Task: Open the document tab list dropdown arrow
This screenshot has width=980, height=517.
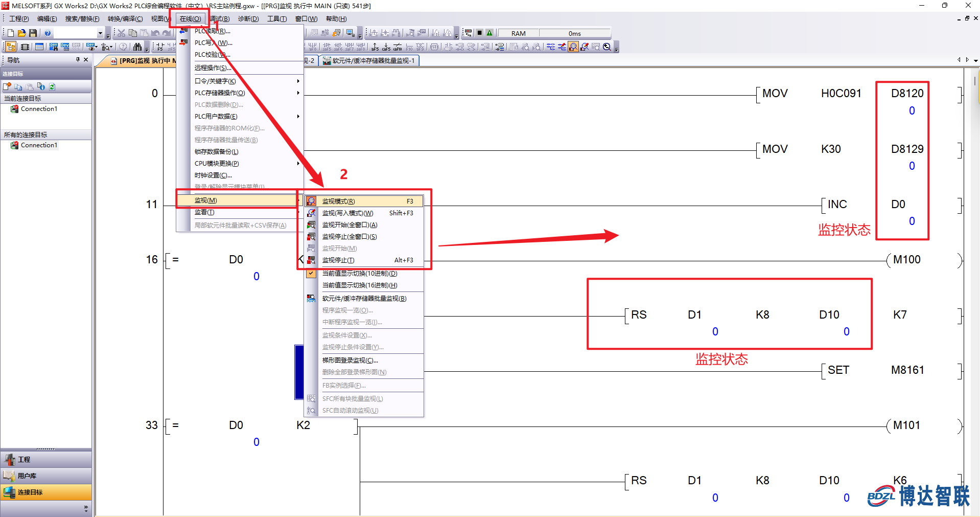Action: coord(975,60)
